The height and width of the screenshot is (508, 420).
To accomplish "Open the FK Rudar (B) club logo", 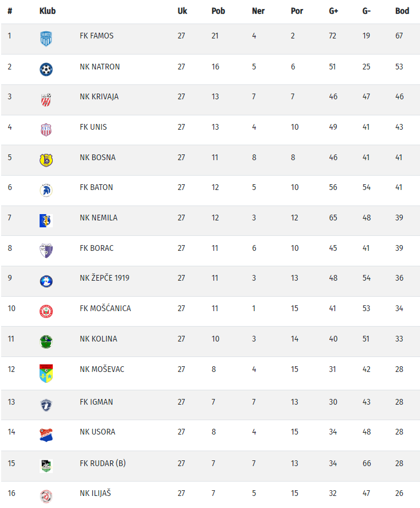I will pyautogui.click(x=46, y=466).
